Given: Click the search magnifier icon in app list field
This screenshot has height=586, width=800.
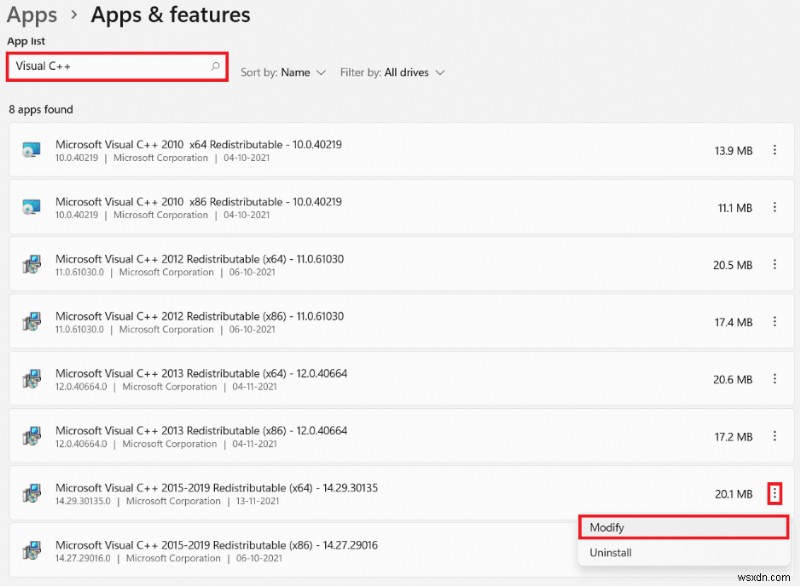Looking at the screenshot, I should pos(215,66).
